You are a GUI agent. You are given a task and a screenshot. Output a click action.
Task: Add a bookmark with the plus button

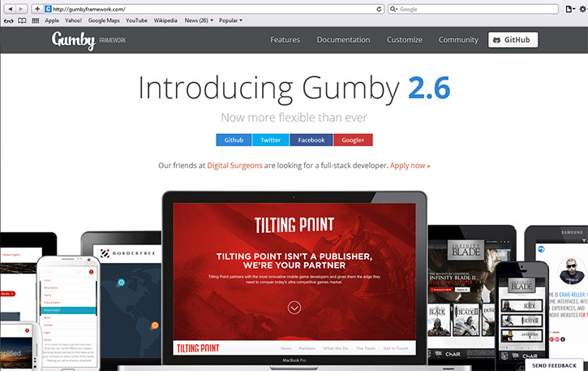point(37,9)
